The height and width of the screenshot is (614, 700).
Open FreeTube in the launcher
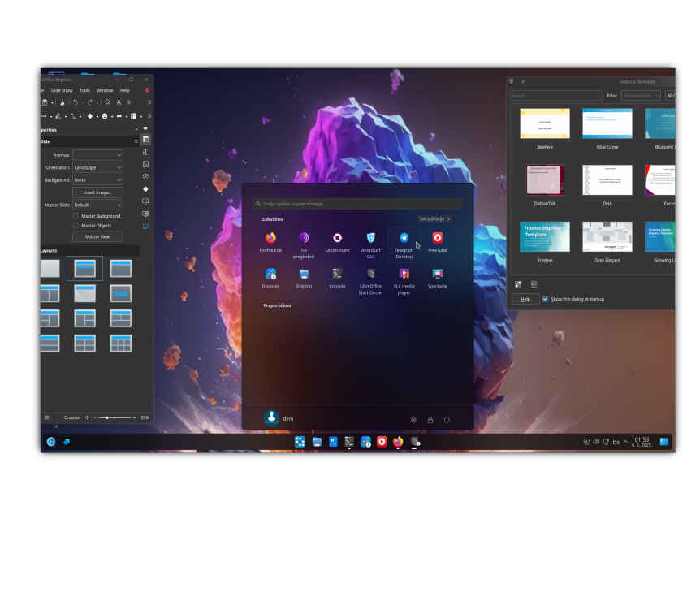pos(438,242)
